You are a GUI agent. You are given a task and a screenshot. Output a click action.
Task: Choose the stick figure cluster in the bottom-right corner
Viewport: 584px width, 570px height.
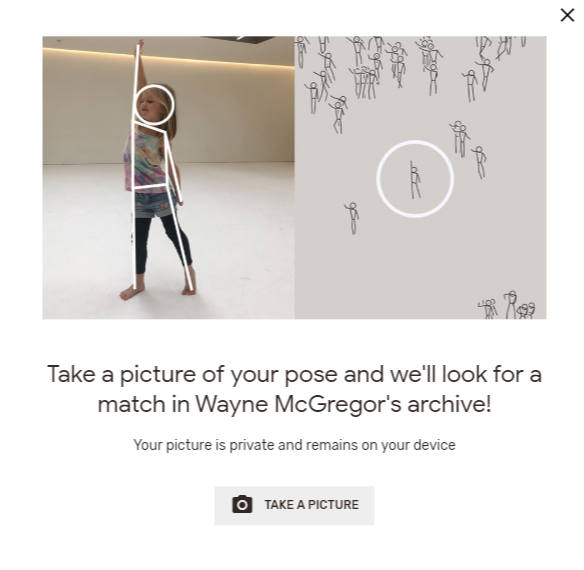[x=507, y=305]
